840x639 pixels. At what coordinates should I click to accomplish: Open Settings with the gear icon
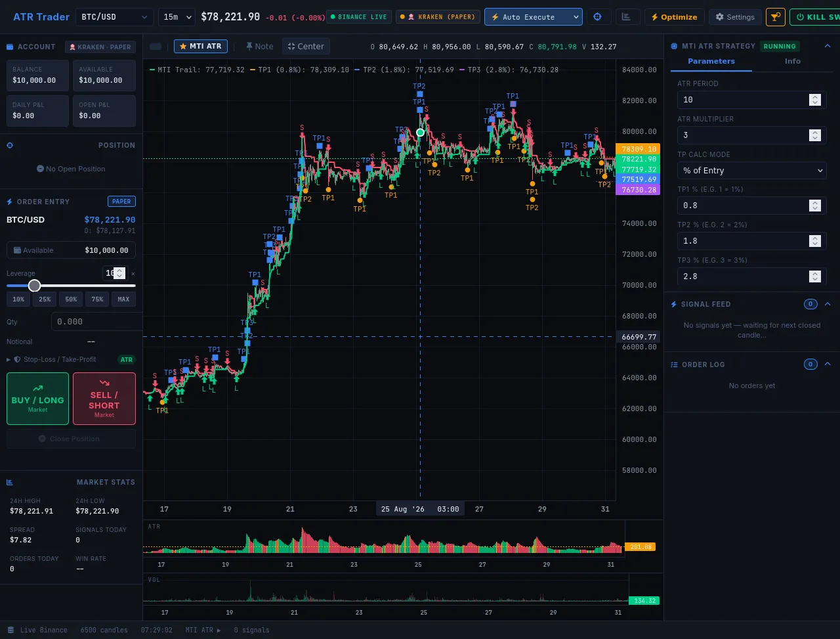pos(736,17)
